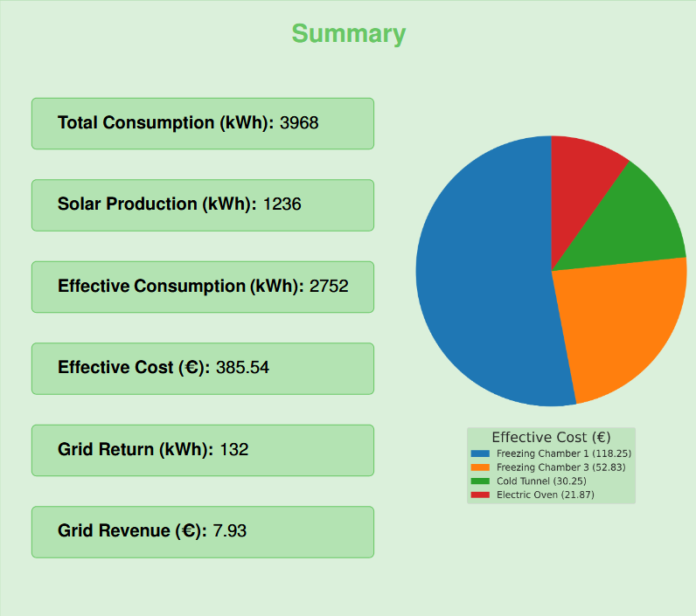Click the blue legend color swatch
The width and height of the screenshot is (696, 616).
(480, 454)
